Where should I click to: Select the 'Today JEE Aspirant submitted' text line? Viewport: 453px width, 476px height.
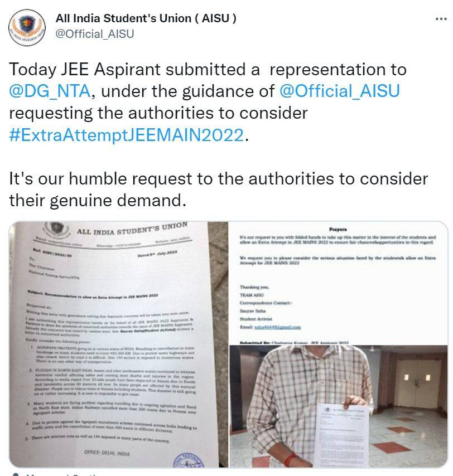click(x=208, y=70)
